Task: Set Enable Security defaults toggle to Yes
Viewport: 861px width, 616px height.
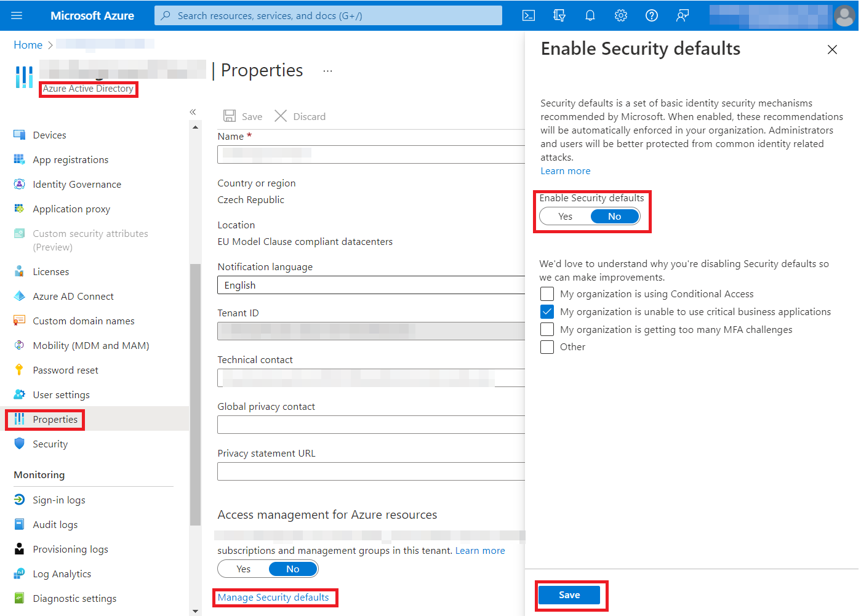Action: (565, 217)
